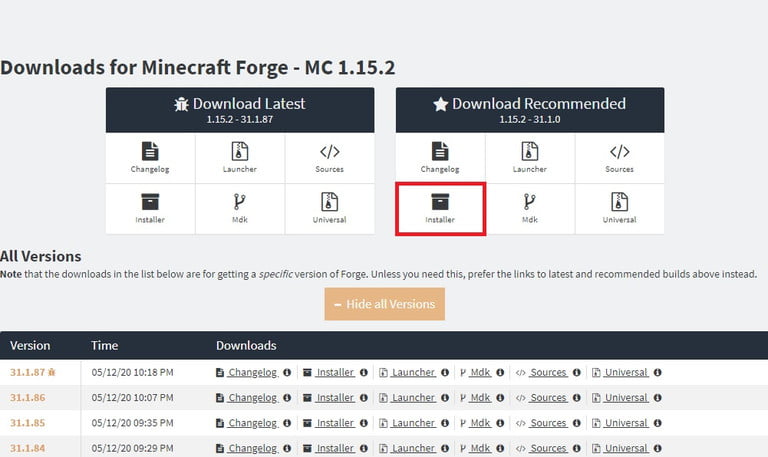Image resolution: width=768 pixels, height=457 pixels.
Task: Click Mdk link for version 31.1.86
Action: point(480,398)
